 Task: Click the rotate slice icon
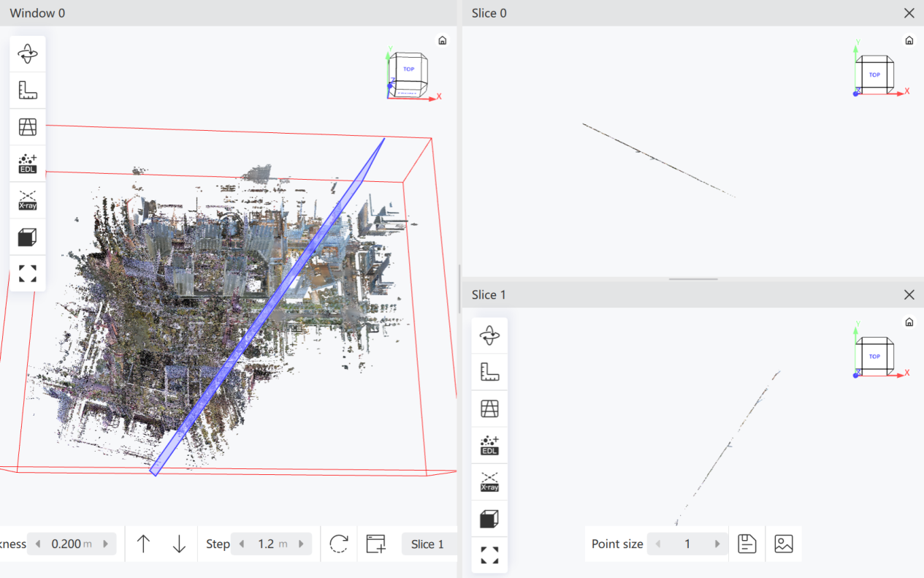[339, 544]
